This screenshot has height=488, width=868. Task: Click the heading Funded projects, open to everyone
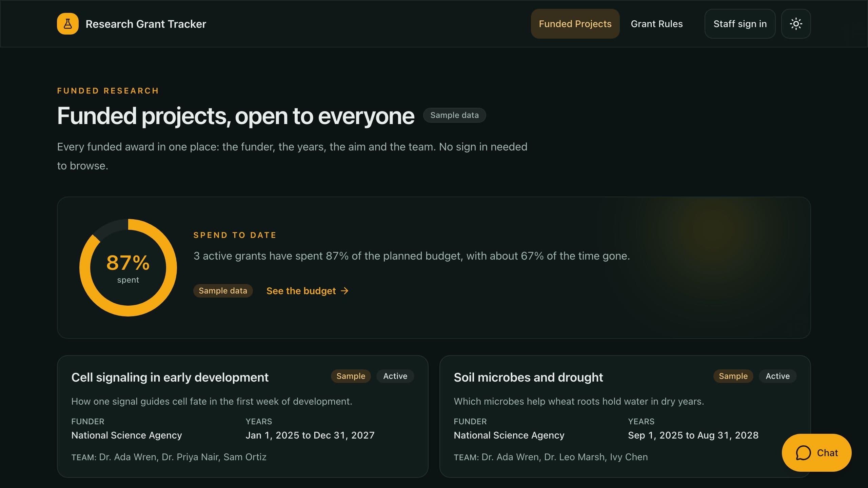pos(236,116)
